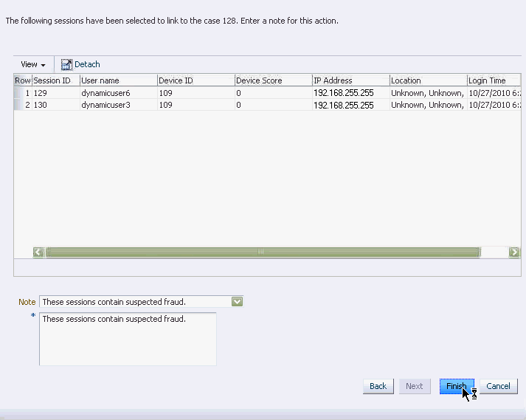This screenshot has width=526, height=420.
Task: Select row 1 using its row header
Action: pyautogui.click(x=22, y=93)
